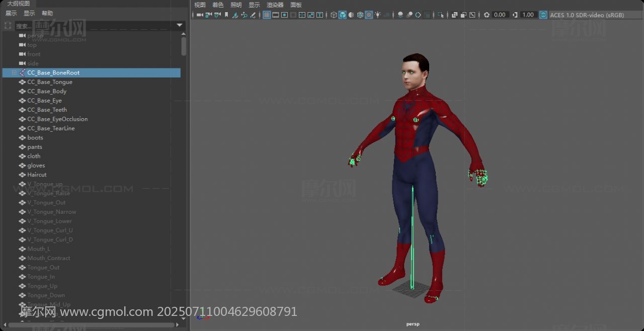Select CC_Base_TearLine in outliner

point(51,128)
